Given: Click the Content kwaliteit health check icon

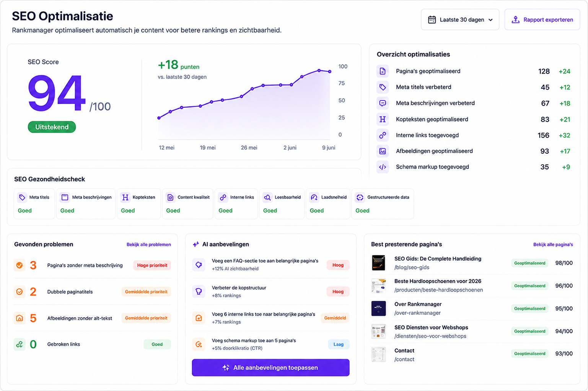Looking at the screenshot, I should tap(171, 198).
